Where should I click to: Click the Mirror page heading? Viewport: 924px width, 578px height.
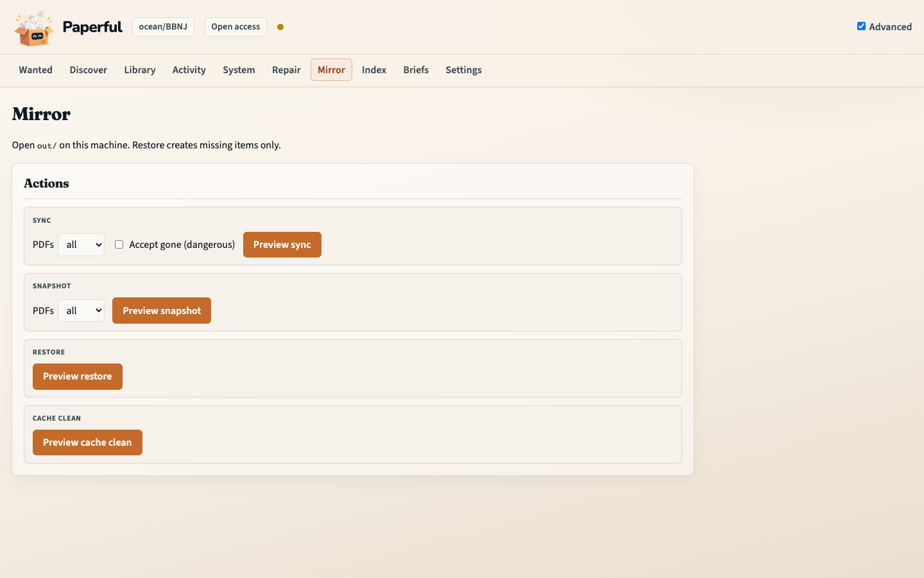tap(41, 114)
